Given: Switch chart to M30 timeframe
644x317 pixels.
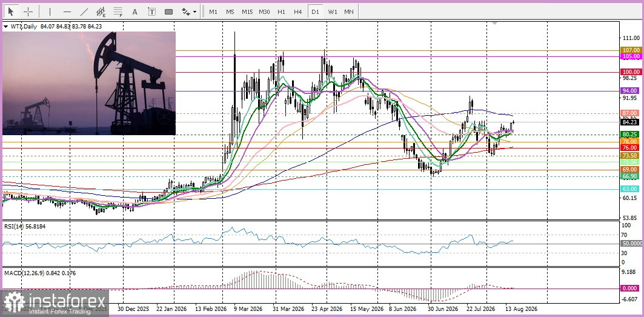Looking at the screenshot, I should [x=265, y=12].
